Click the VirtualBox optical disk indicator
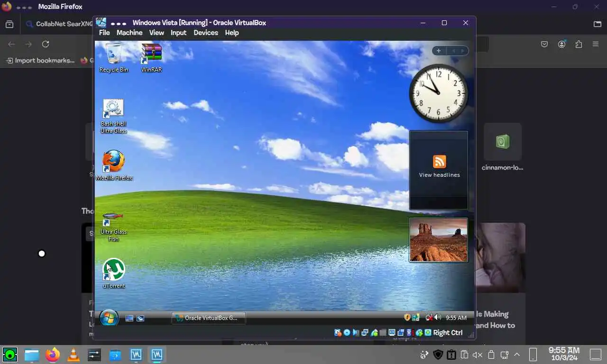The image size is (607, 364). [347, 333]
